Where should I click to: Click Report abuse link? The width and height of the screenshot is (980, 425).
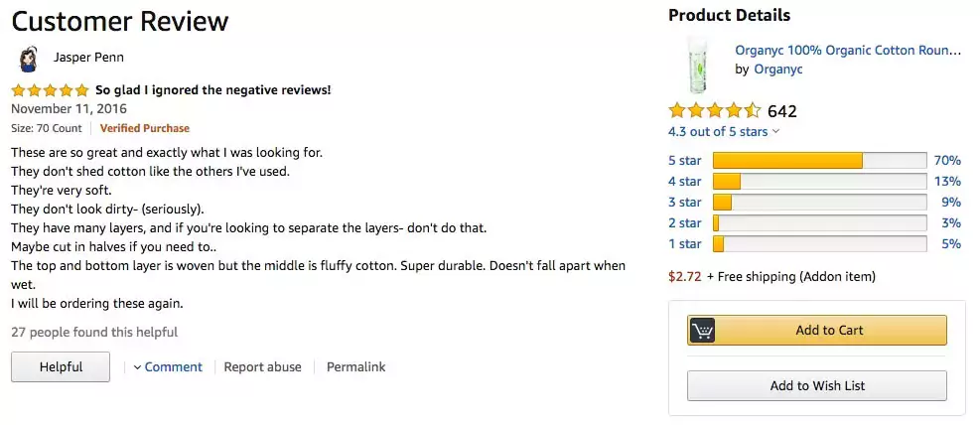click(x=262, y=367)
